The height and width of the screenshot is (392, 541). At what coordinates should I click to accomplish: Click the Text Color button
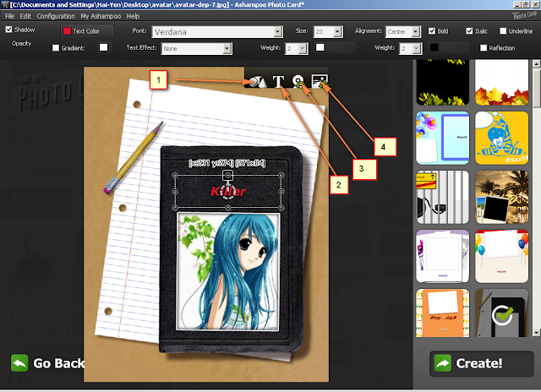click(87, 31)
